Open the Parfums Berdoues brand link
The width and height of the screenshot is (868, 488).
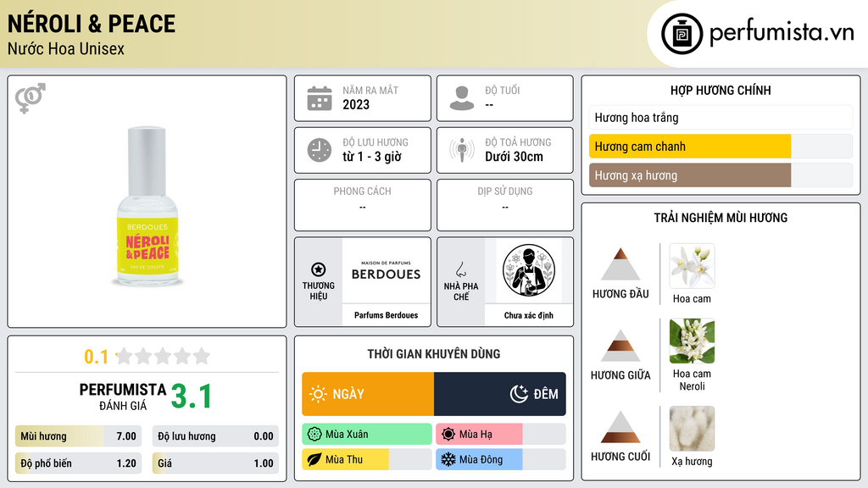pos(386,315)
